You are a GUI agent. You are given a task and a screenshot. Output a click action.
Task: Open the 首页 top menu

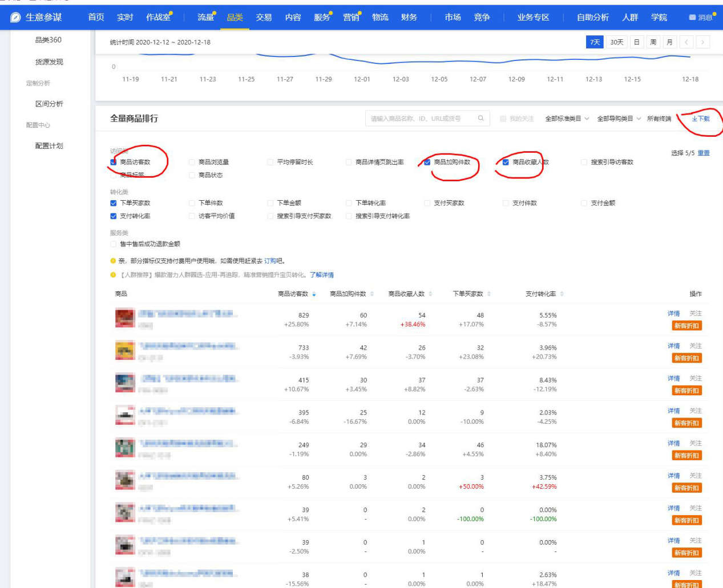point(96,18)
